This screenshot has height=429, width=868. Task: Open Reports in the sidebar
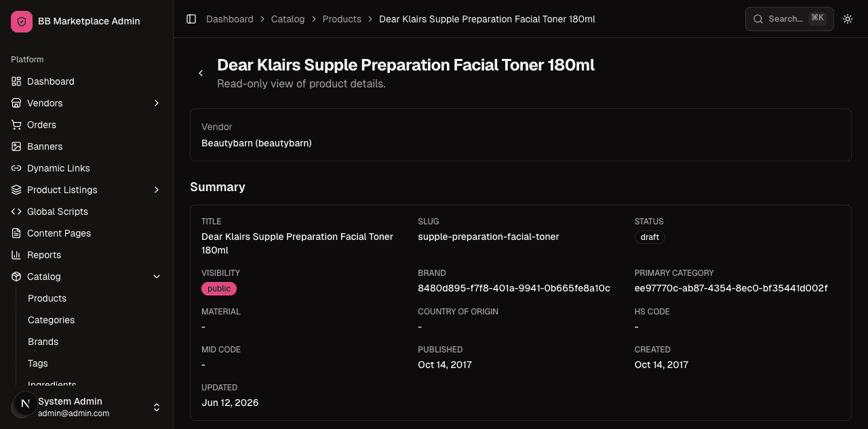(87, 255)
